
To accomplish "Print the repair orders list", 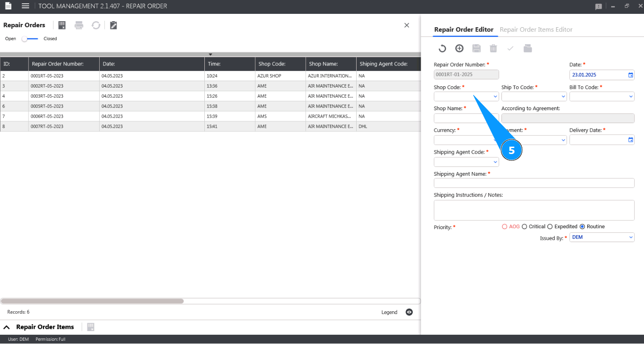I will 79,25.
